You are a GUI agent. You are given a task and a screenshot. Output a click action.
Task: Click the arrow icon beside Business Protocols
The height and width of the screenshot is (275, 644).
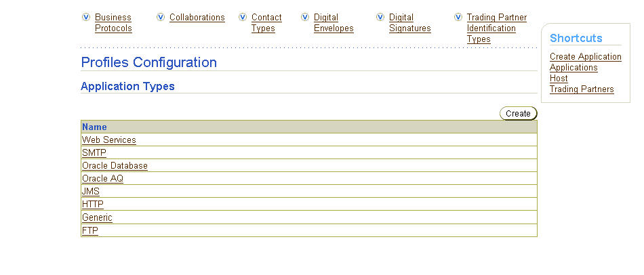pyautogui.click(x=85, y=17)
